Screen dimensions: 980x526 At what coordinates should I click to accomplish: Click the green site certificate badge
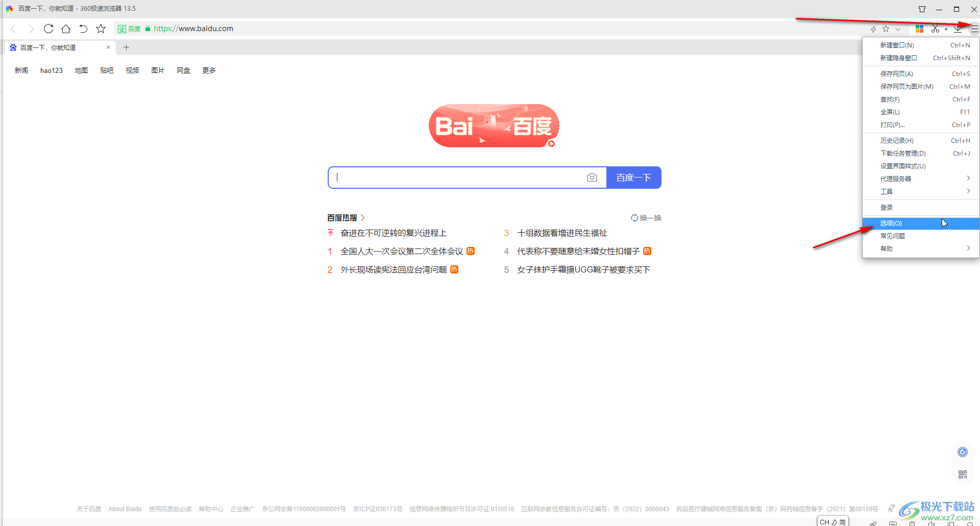point(130,29)
